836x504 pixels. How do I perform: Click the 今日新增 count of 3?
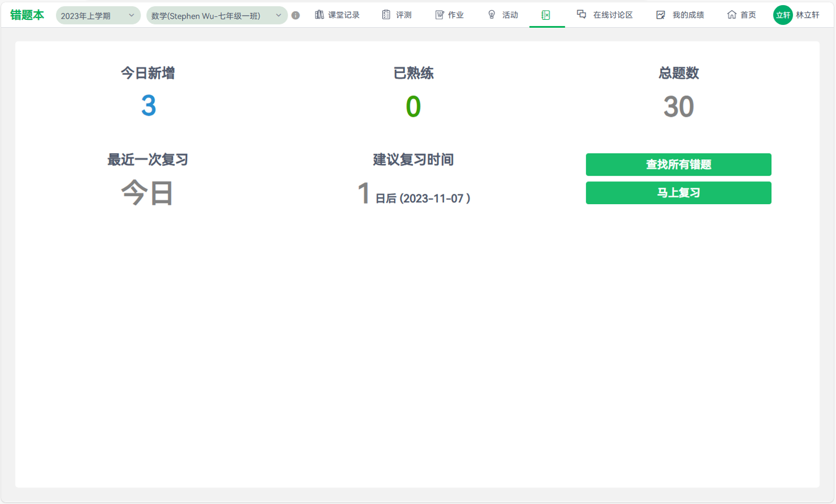[x=148, y=106]
